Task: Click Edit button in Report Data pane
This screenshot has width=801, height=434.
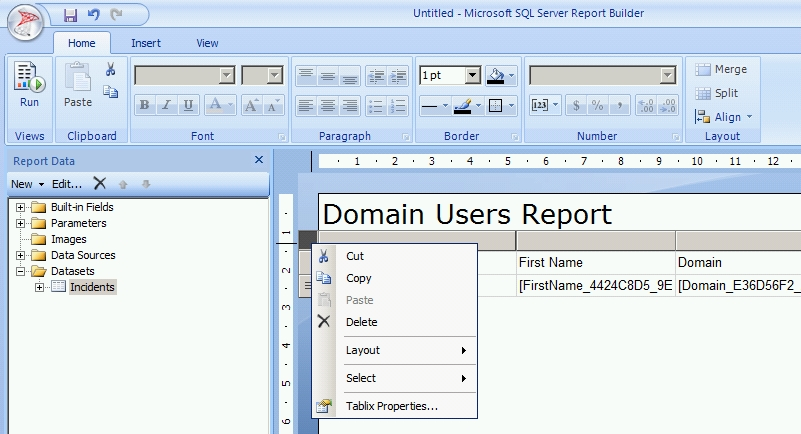Action: point(67,183)
